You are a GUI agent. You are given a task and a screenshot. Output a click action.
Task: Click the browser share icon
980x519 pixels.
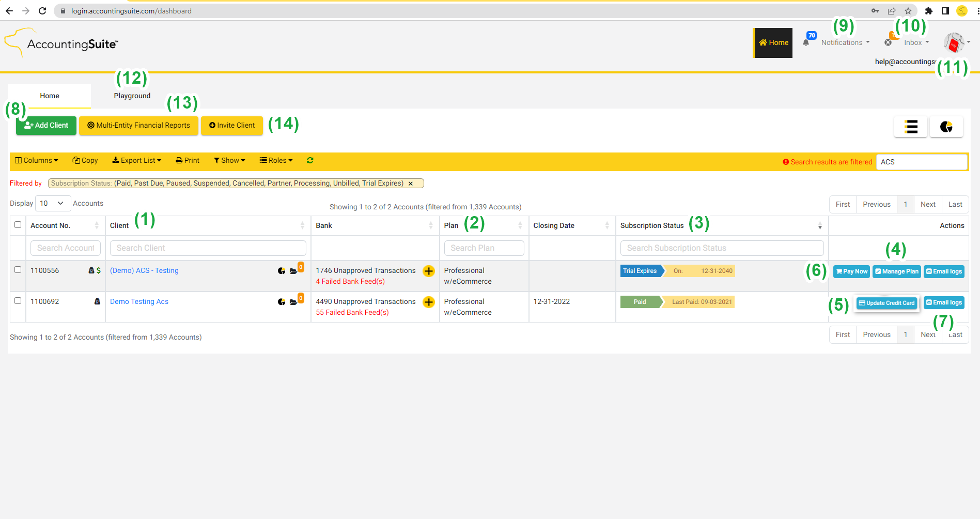point(892,11)
